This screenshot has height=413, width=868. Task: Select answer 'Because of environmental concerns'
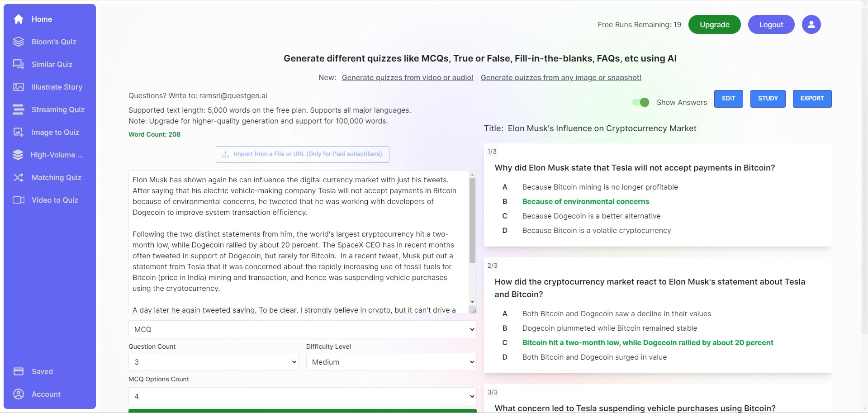point(585,201)
